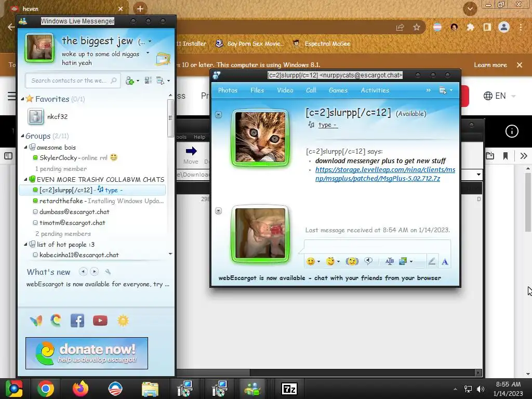The height and width of the screenshot is (399, 532).
Task: Select Call in the chat toolbar
Action: pos(311,90)
